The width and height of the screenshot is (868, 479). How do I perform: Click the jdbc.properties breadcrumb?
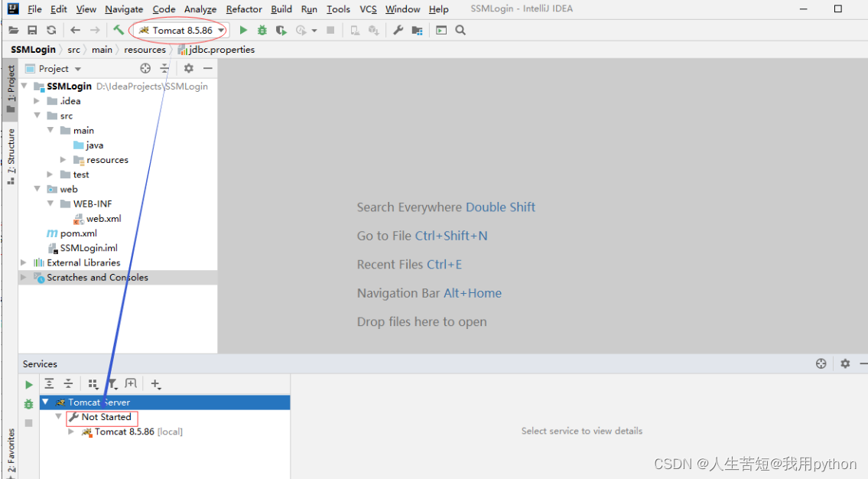(216, 49)
